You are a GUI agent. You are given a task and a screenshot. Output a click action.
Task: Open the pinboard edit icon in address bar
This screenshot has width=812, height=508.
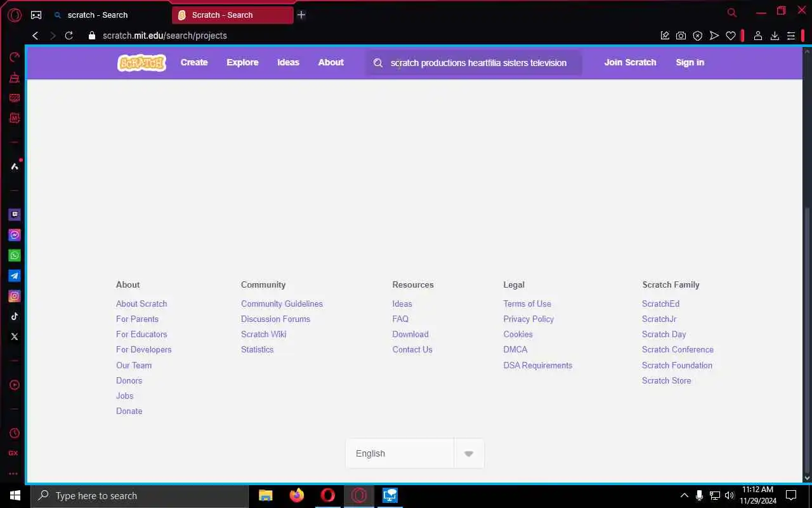click(x=665, y=36)
